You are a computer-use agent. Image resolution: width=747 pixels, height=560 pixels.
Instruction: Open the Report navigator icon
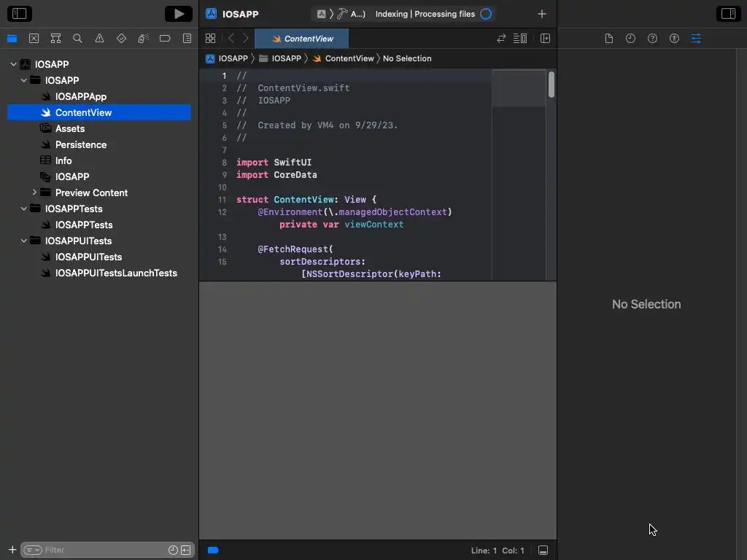pos(187,39)
